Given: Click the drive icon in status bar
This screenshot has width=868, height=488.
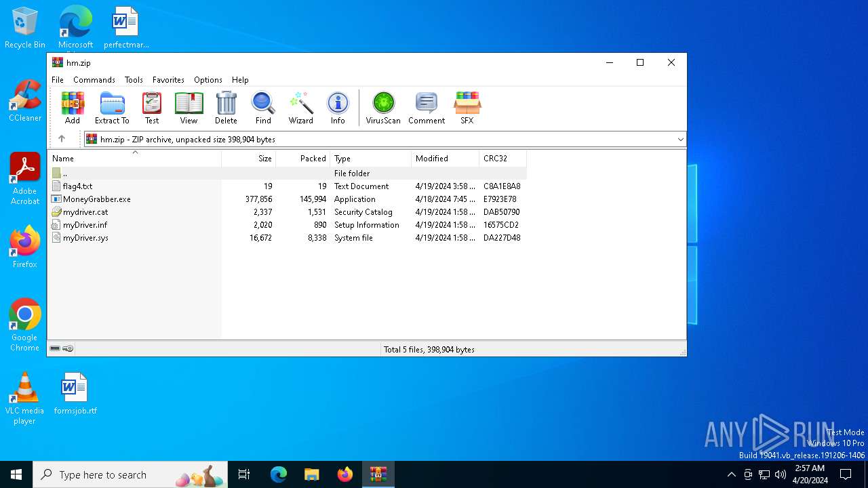Looking at the screenshot, I should click(55, 348).
